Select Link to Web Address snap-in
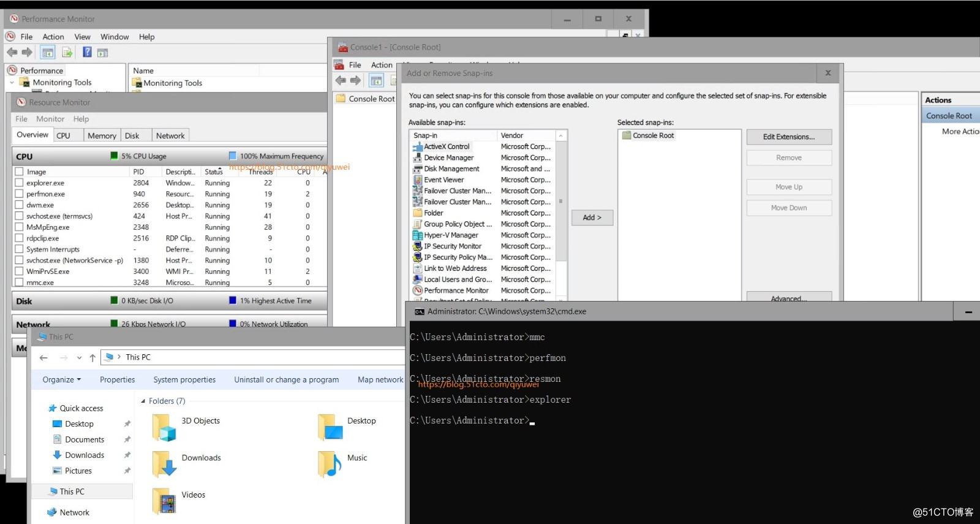Viewport: 980px width, 524px height. [455, 268]
